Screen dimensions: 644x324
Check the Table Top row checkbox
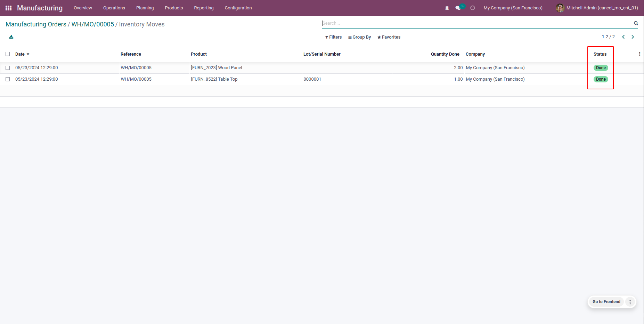coord(8,79)
